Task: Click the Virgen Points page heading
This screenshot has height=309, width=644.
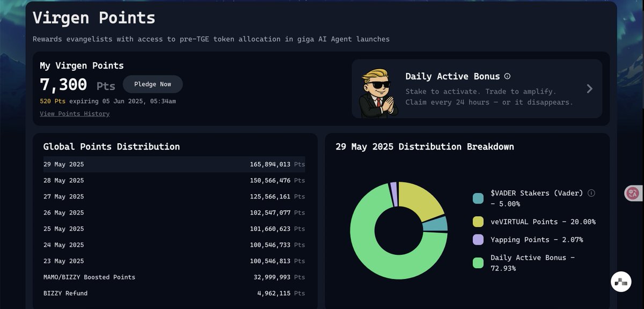Action: (x=94, y=18)
